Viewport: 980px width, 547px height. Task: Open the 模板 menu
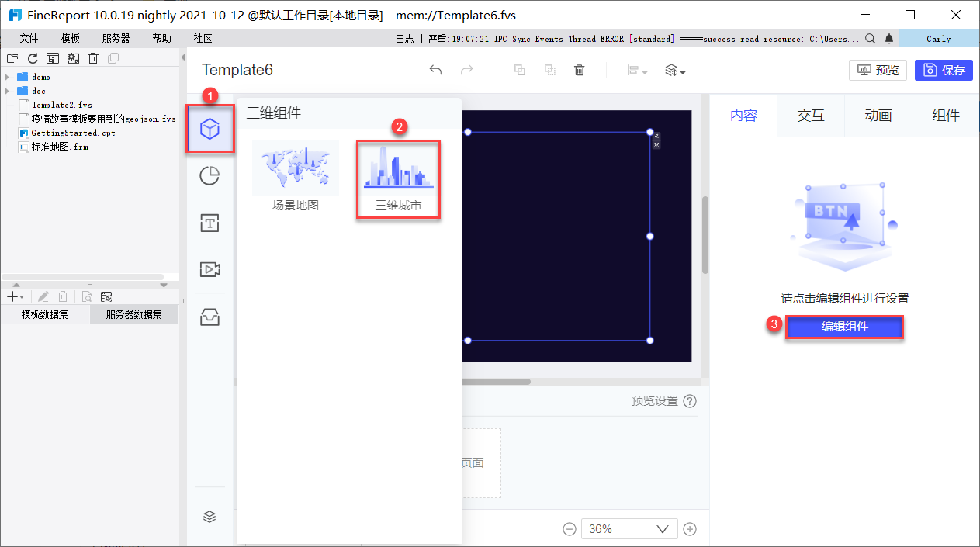pos(71,39)
